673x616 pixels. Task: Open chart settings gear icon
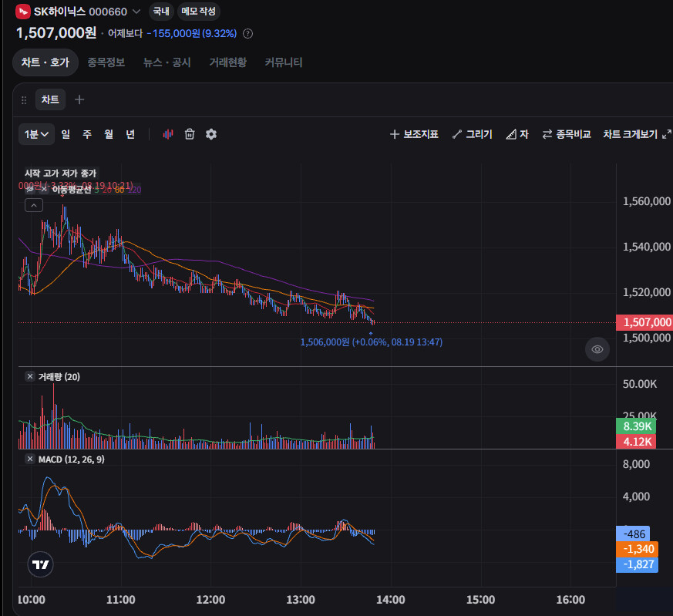(x=211, y=134)
